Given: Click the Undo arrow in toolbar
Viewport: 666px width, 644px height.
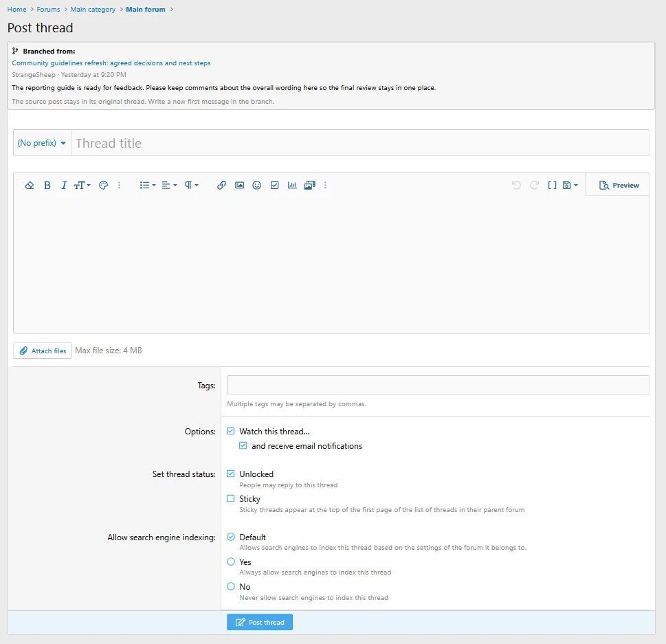Looking at the screenshot, I should (x=516, y=185).
